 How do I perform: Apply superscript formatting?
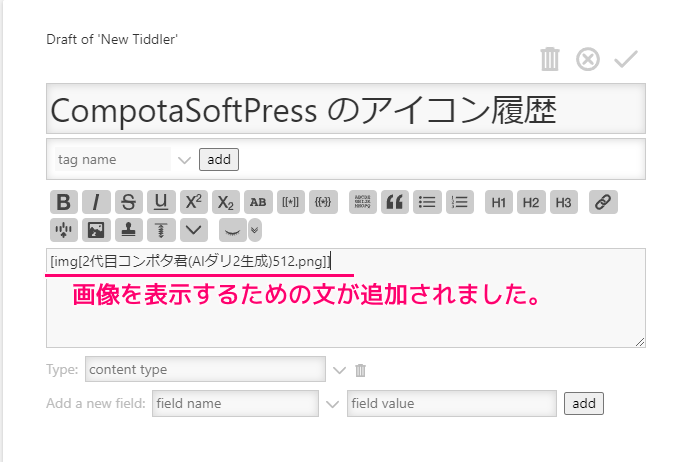[x=194, y=202]
